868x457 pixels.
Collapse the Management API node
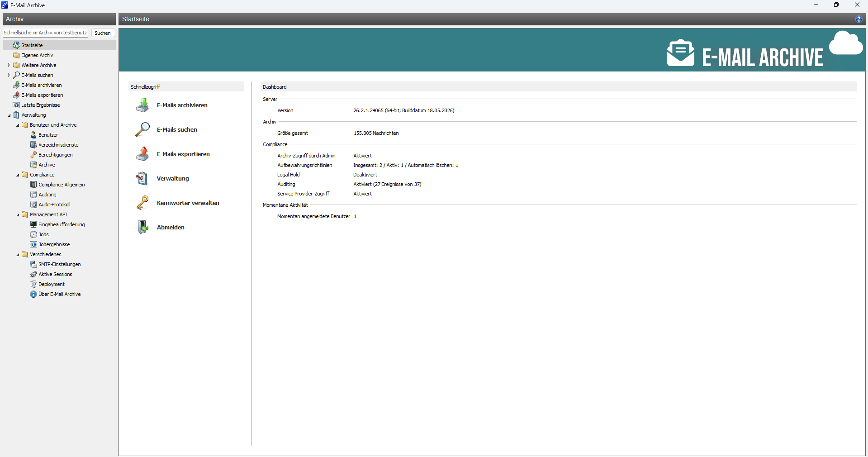18,215
